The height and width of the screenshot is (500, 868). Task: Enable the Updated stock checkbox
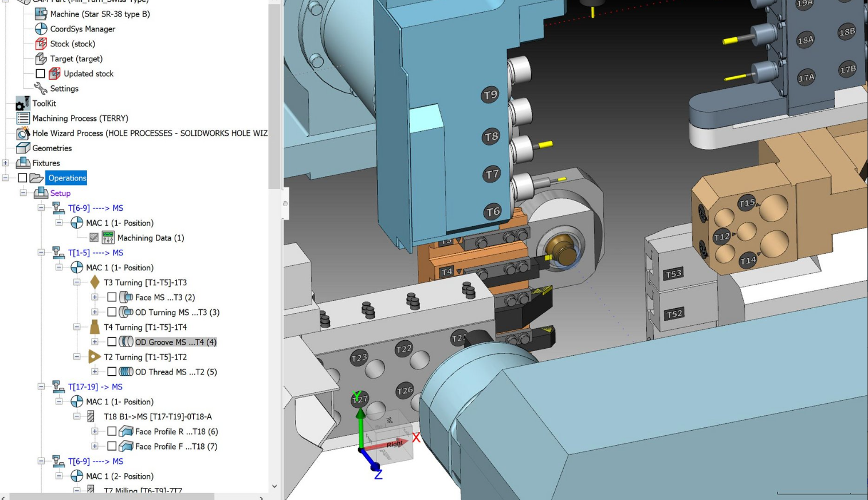click(x=40, y=73)
